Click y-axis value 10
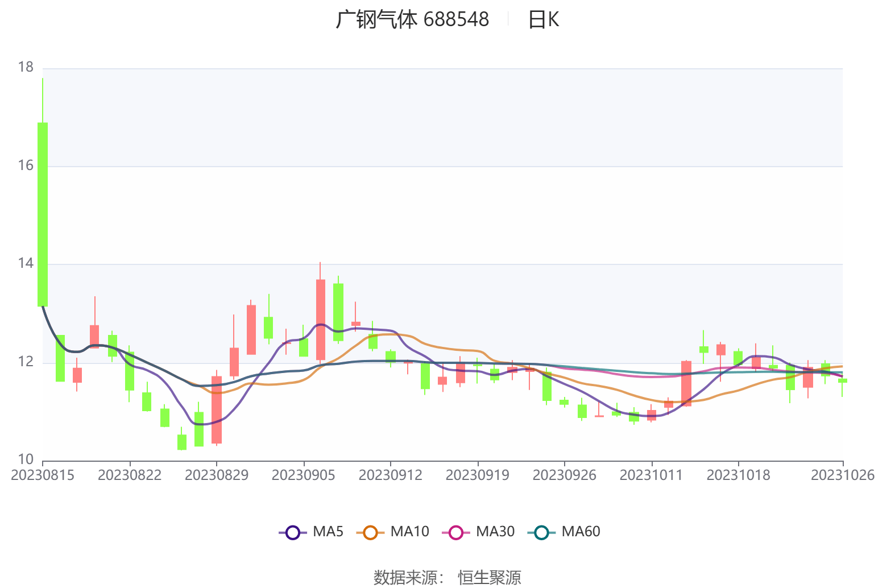895x588 pixels. pyautogui.click(x=26, y=459)
